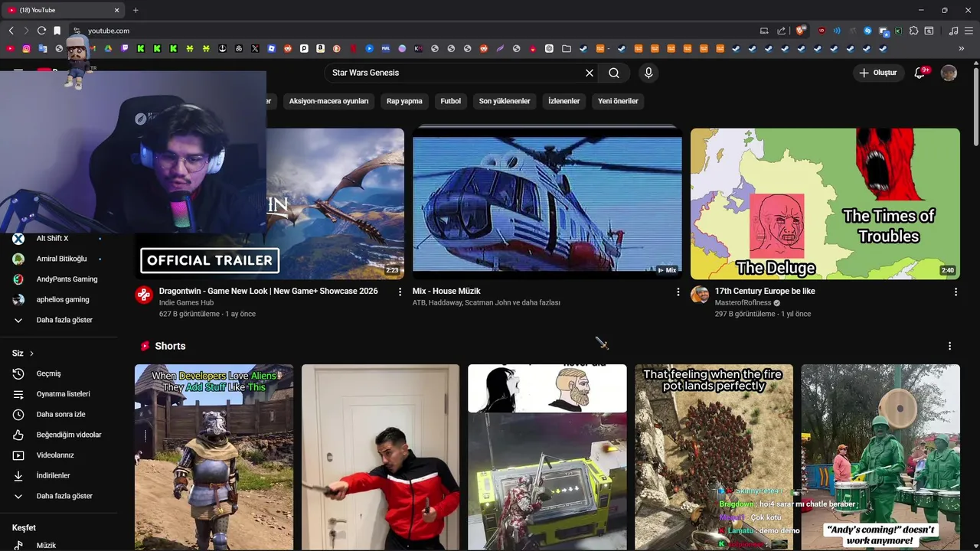Image resolution: width=980 pixels, height=551 pixels.
Task: Start voice search with the microphone icon
Action: (648, 73)
